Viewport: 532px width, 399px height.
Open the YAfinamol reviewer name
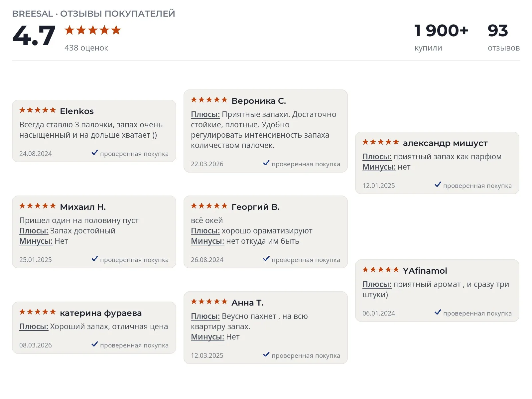tap(425, 271)
